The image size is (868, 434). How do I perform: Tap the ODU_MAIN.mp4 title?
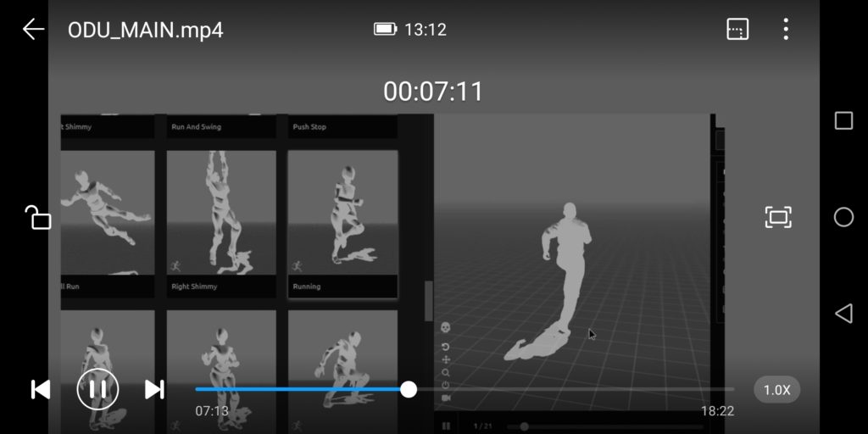[145, 30]
